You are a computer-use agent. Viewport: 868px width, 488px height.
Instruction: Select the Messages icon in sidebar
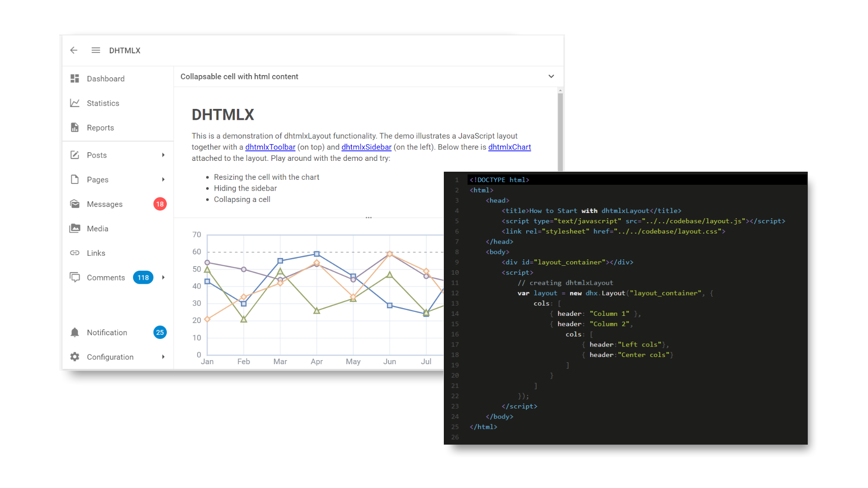click(x=75, y=204)
